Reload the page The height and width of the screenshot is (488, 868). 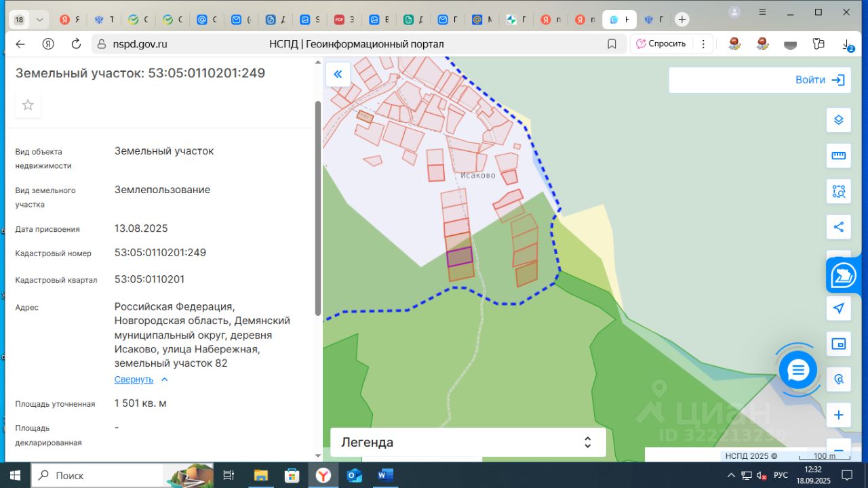pos(76,44)
